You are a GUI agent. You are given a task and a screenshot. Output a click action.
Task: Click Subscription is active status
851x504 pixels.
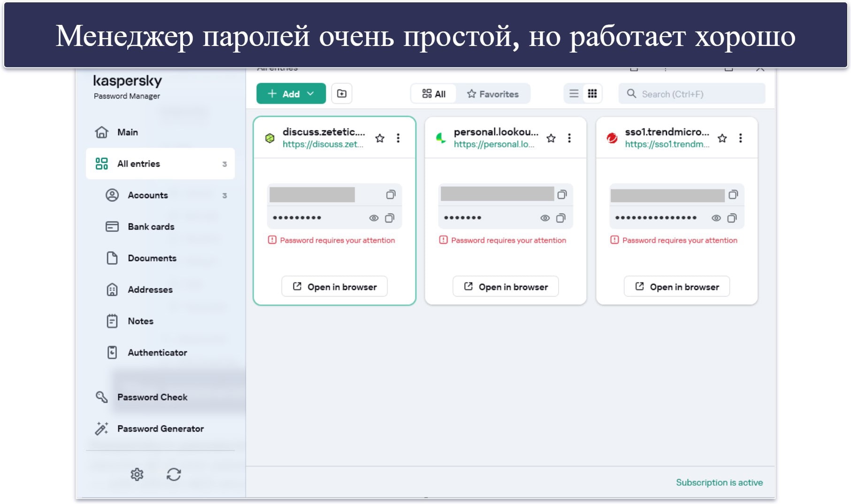[x=719, y=482]
